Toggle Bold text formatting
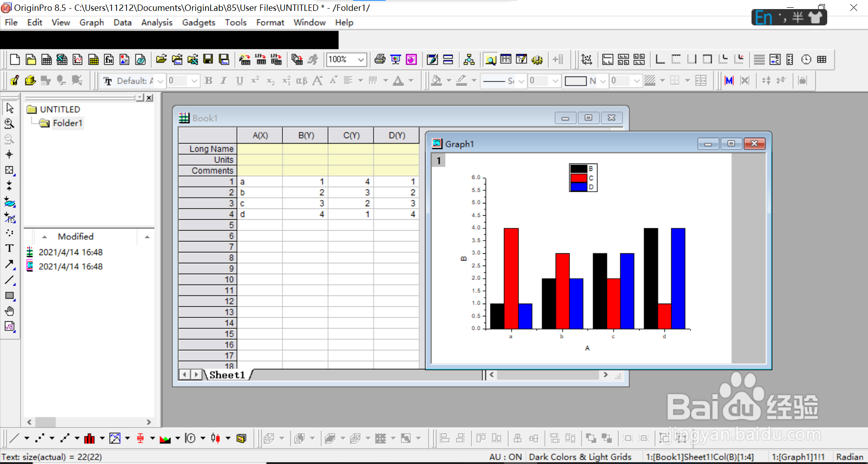Screen dimensions: 868x464 tap(209, 81)
